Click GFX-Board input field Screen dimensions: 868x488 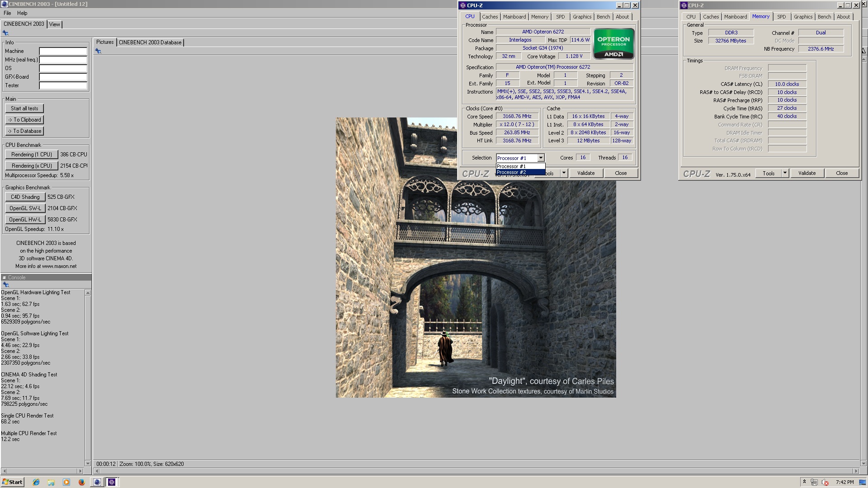tap(63, 77)
